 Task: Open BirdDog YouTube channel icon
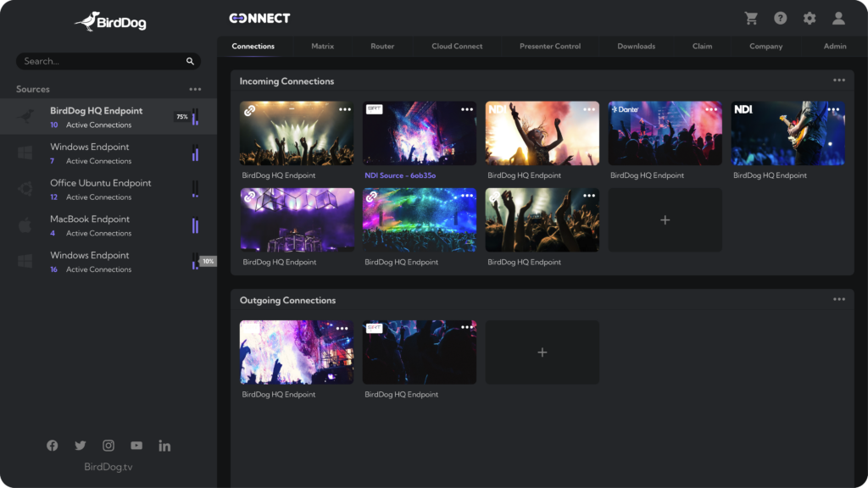click(x=136, y=446)
